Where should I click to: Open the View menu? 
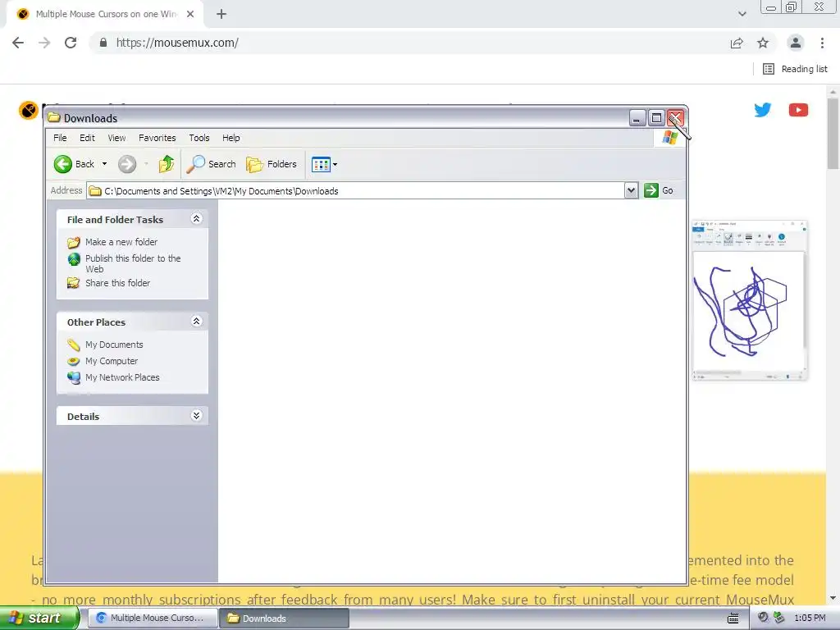(116, 138)
